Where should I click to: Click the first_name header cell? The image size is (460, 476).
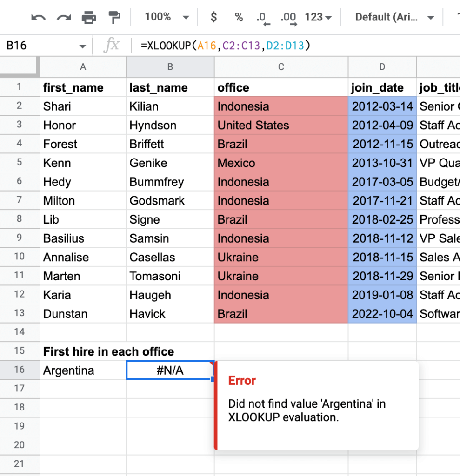83,87
